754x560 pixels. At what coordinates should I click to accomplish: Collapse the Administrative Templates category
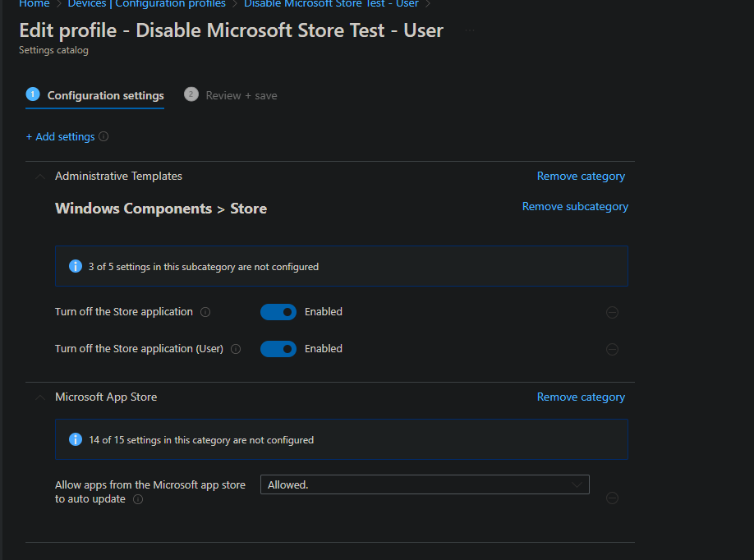[x=40, y=177]
